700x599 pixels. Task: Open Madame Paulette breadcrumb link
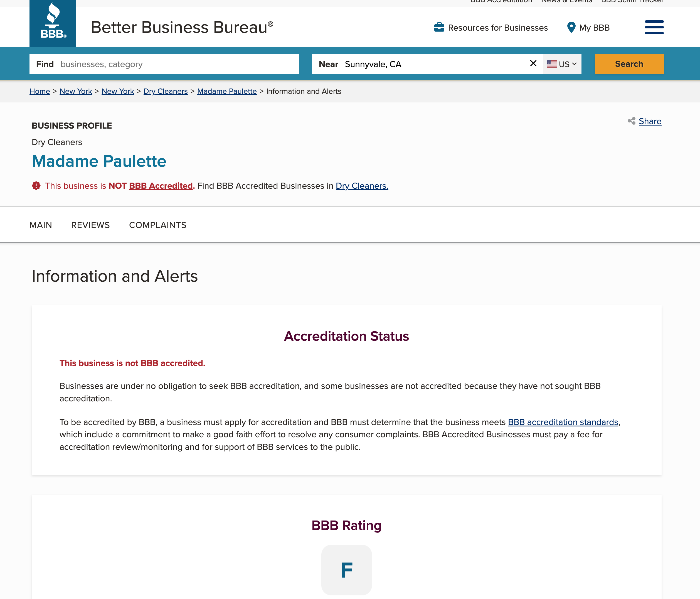point(227,91)
